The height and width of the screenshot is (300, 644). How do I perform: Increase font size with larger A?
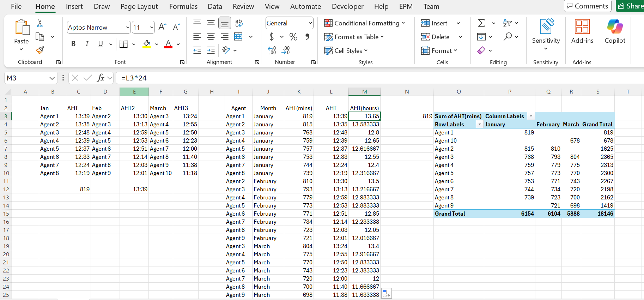(162, 27)
